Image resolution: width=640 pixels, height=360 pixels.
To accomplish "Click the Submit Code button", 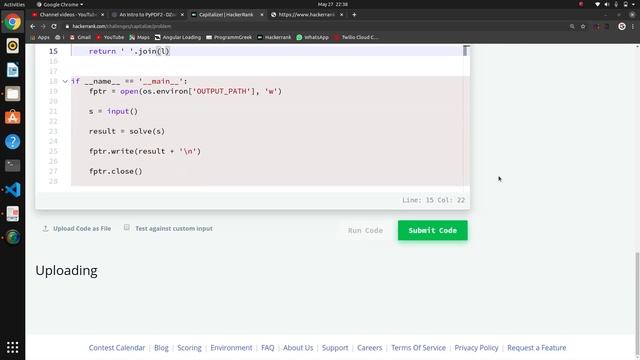I will click(x=433, y=231).
